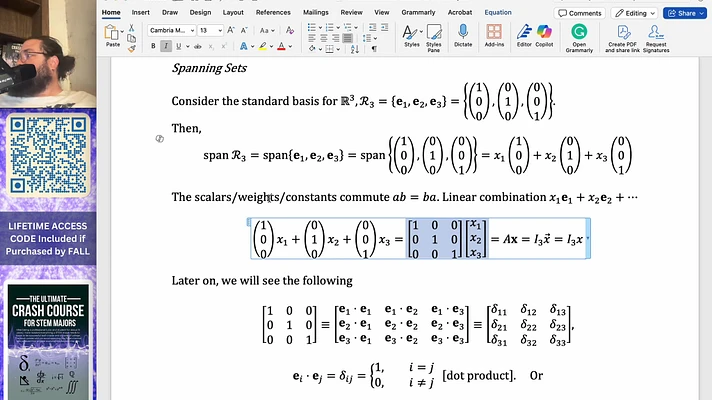712x400 pixels.
Task: Open the Share button's dropdown arrow
Action: coord(702,13)
